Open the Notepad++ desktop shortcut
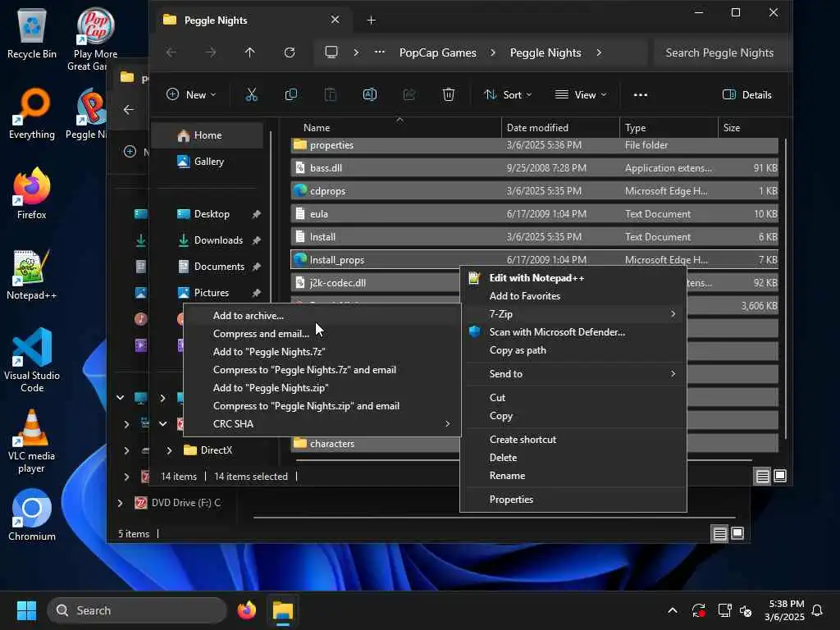 32,275
